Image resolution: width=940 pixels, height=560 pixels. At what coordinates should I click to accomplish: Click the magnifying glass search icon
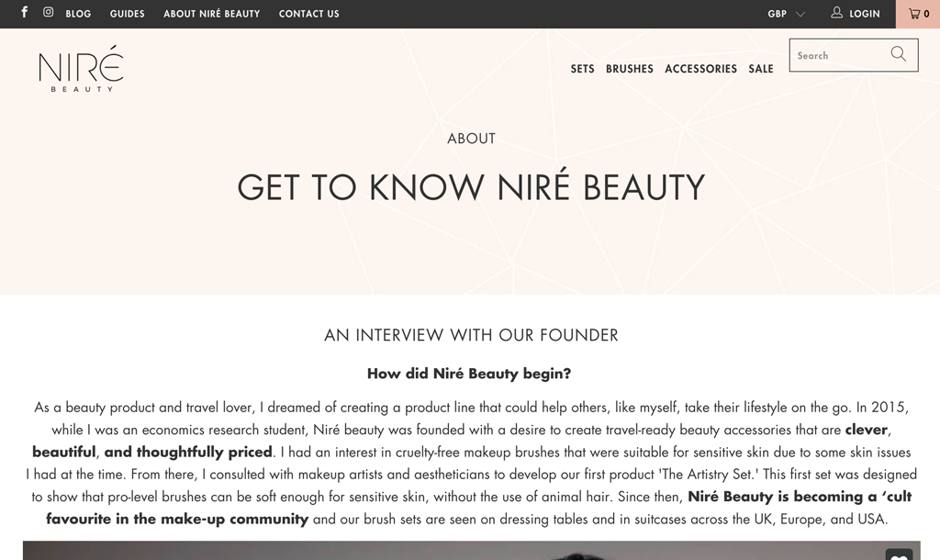click(x=898, y=54)
